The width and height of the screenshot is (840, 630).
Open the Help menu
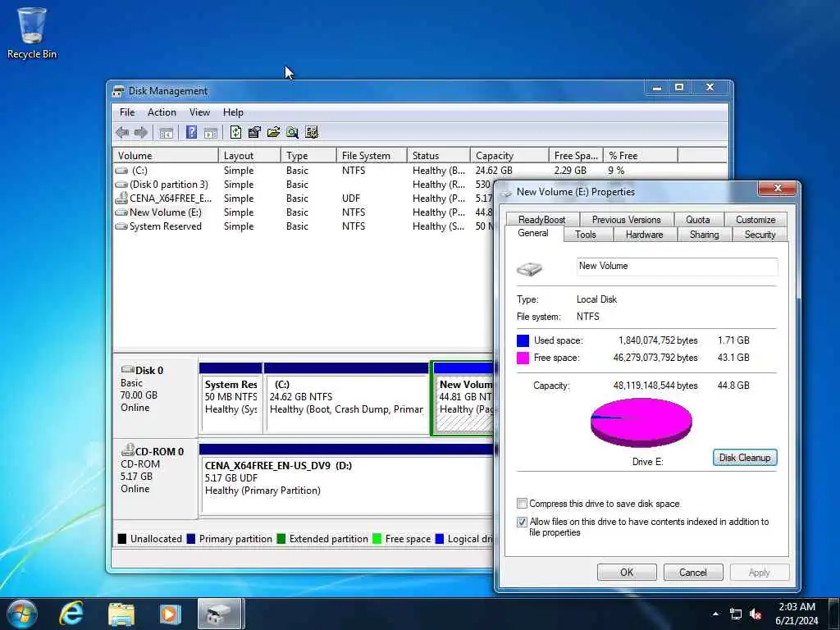[x=233, y=112]
